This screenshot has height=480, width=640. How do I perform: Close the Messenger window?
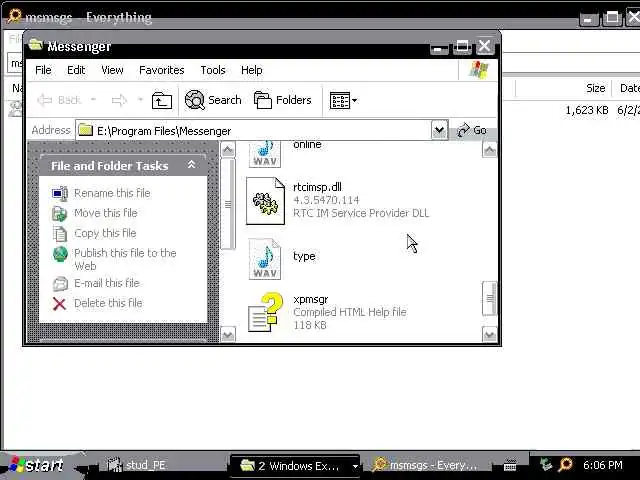point(484,46)
